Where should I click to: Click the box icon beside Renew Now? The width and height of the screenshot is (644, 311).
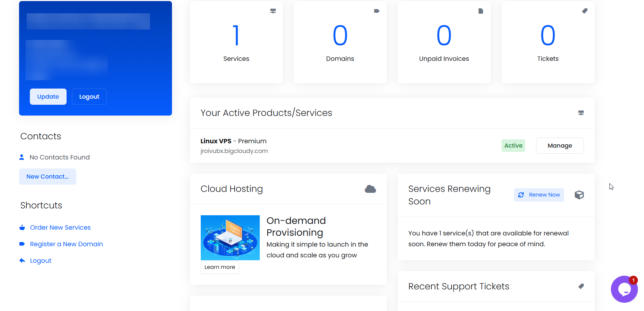579,195
